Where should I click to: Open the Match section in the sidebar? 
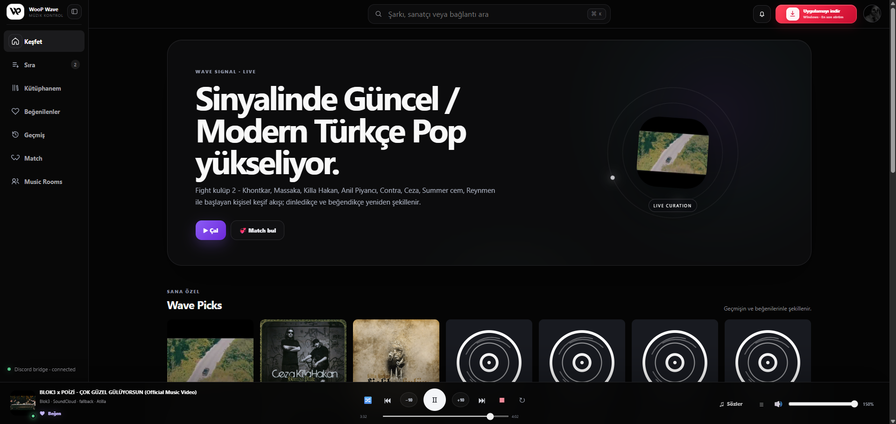tap(44, 158)
